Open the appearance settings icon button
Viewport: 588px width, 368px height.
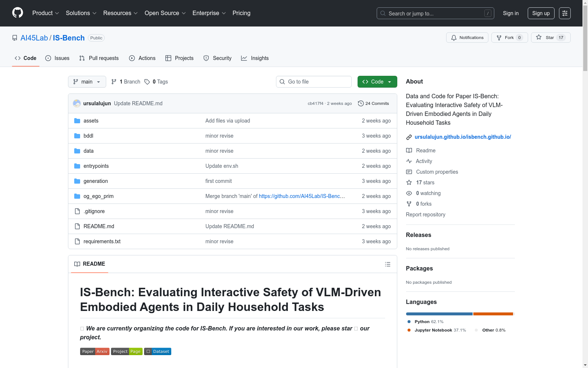(x=565, y=13)
